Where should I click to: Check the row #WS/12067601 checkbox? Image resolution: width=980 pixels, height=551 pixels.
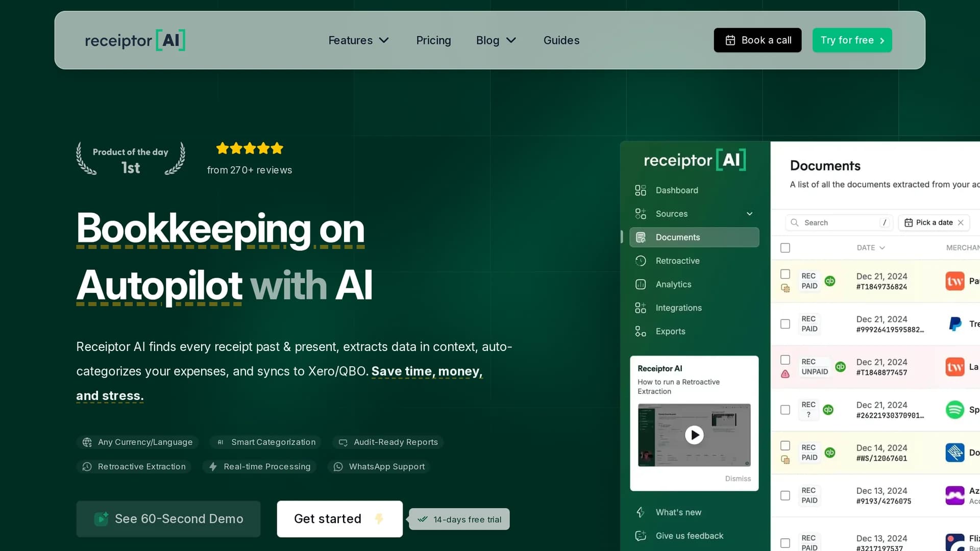pos(785,445)
